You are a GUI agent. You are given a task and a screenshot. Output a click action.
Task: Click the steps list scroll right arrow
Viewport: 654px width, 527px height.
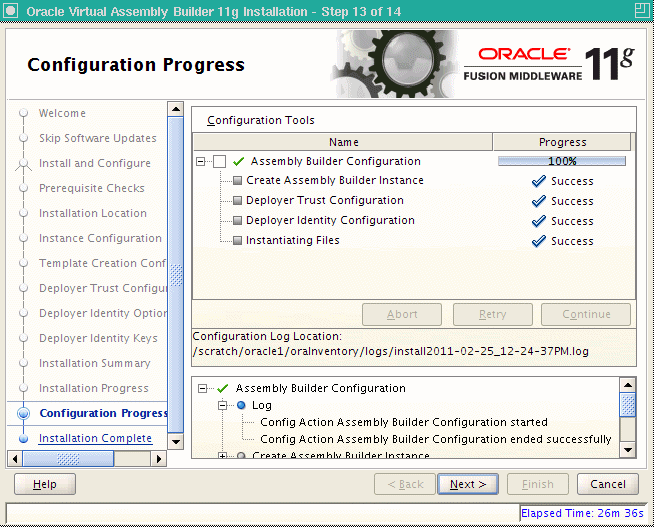[158, 459]
